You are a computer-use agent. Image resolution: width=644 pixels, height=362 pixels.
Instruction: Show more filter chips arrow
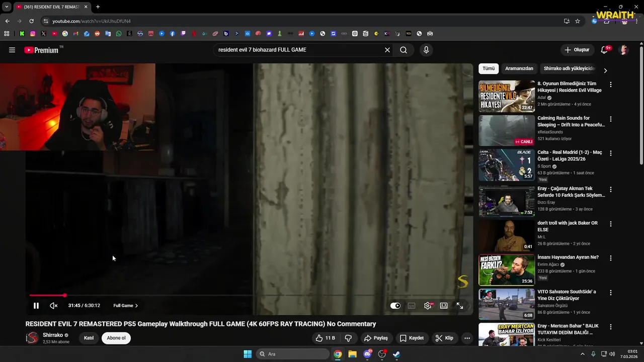[605, 70]
